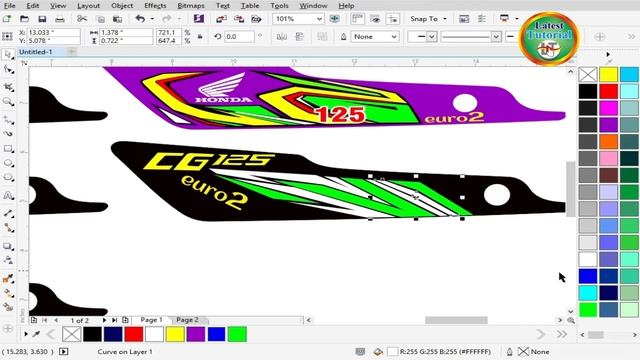Expand color palette flyout arrow

click(x=608, y=54)
